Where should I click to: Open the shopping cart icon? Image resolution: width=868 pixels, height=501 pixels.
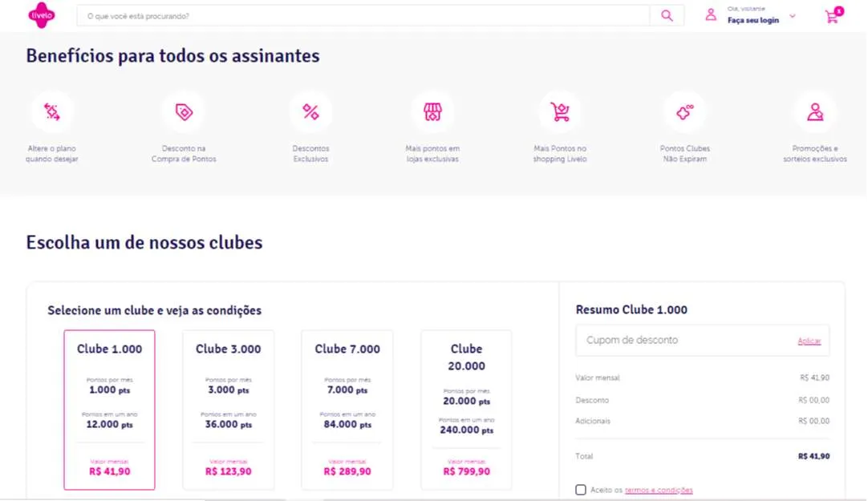click(832, 16)
